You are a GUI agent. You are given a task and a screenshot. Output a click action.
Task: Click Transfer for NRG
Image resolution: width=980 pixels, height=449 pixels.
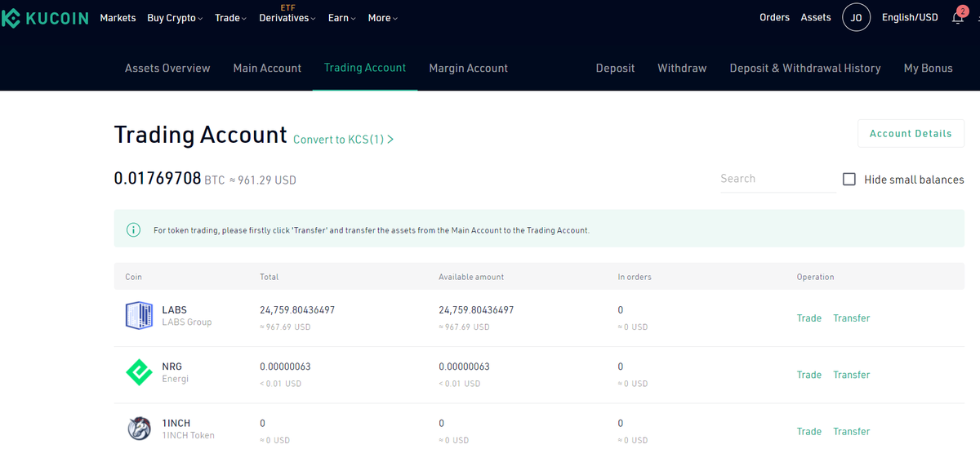[852, 375]
